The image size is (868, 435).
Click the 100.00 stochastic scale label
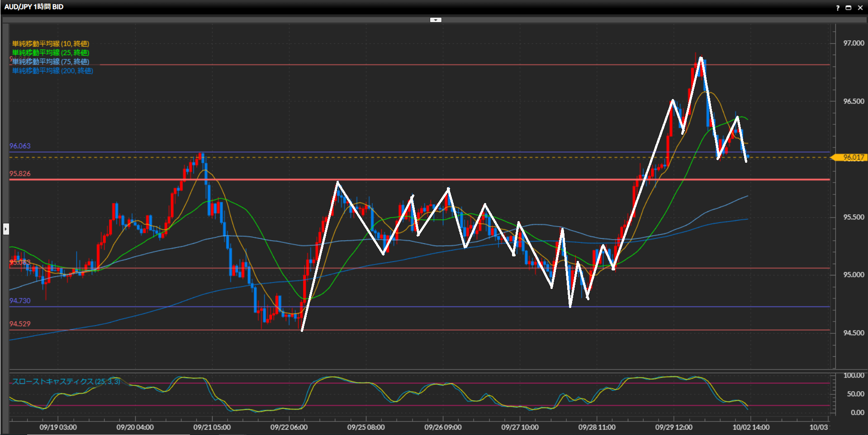click(854, 375)
